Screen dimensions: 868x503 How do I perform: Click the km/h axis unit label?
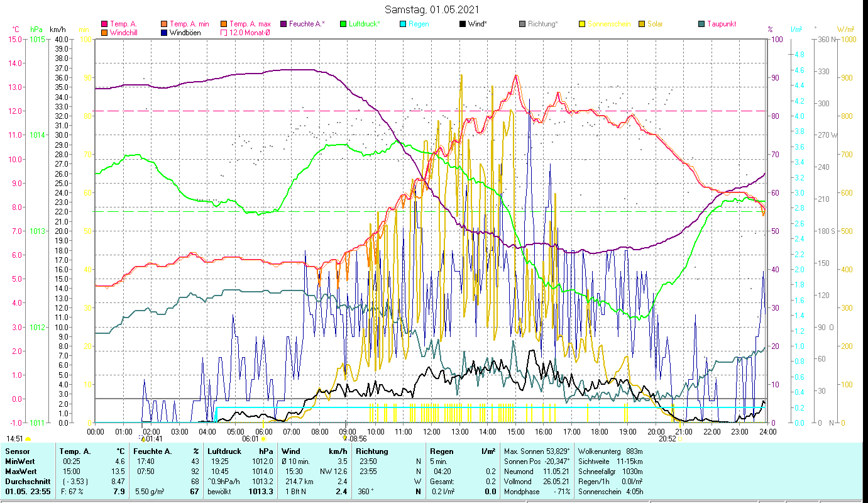57,30
